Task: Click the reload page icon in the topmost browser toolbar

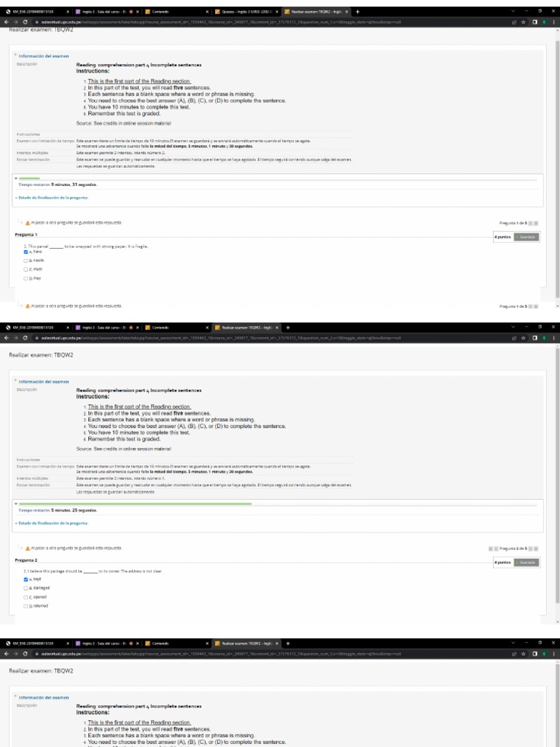Action: click(25, 22)
